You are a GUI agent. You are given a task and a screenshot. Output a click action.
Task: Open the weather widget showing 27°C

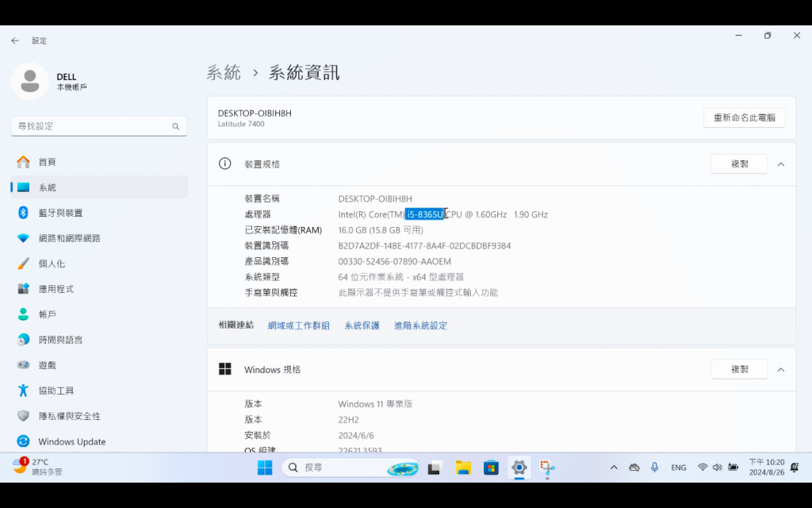(x=37, y=467)
